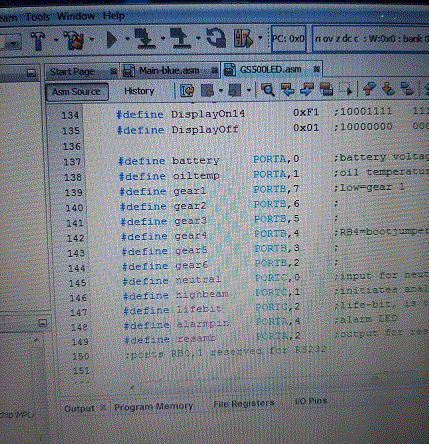Click the word gear3 on line 141
This screenshot has height=444, width=429.
coord(191,221)
